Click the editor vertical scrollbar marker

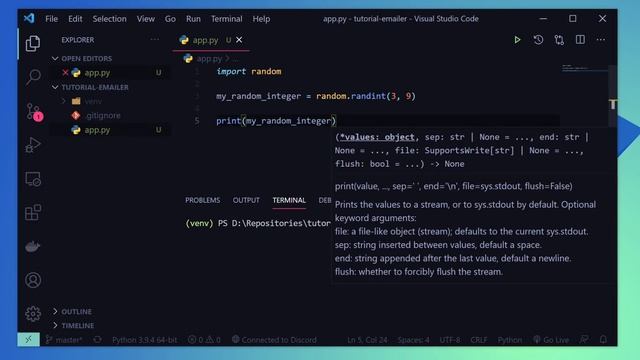[613, 104]
